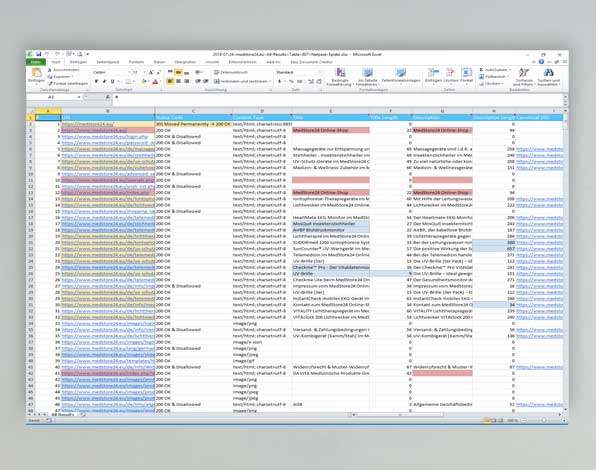The height and width of the screenshot is (470, 596).
Task: Click the redo icon in quick access toolbar
Action: point(57,54)
